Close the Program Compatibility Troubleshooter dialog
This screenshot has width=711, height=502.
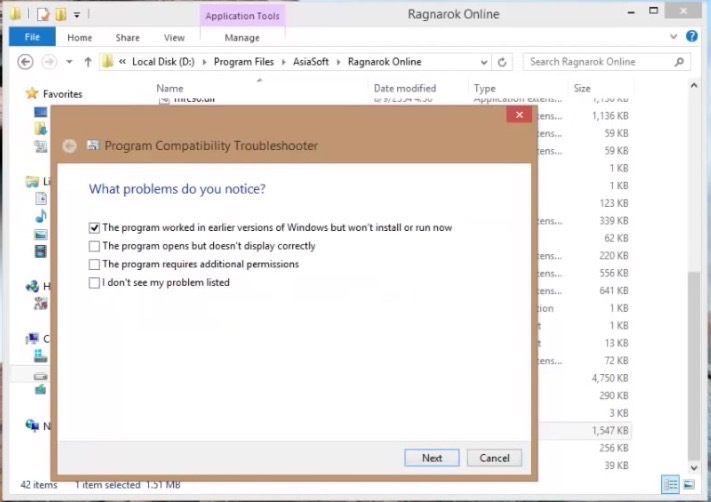(x=519, y=115)
